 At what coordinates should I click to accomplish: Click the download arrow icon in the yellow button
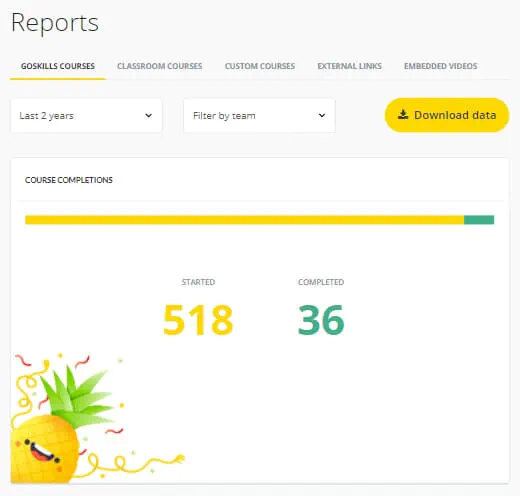click(403, 115)
